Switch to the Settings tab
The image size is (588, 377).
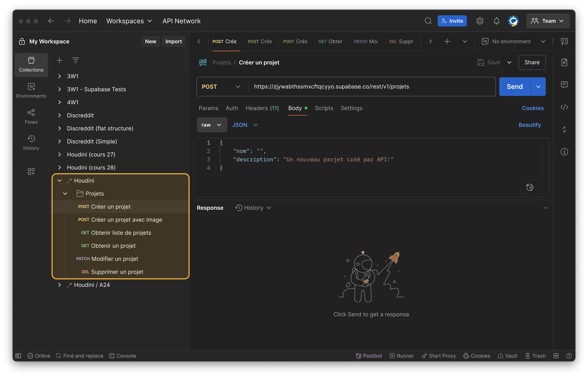point(351,108)
